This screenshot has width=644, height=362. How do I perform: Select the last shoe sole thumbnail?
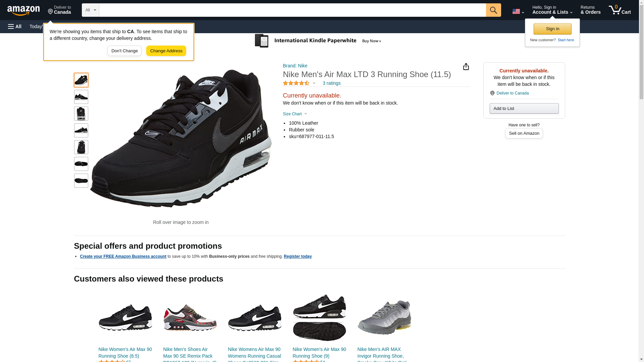81,181
